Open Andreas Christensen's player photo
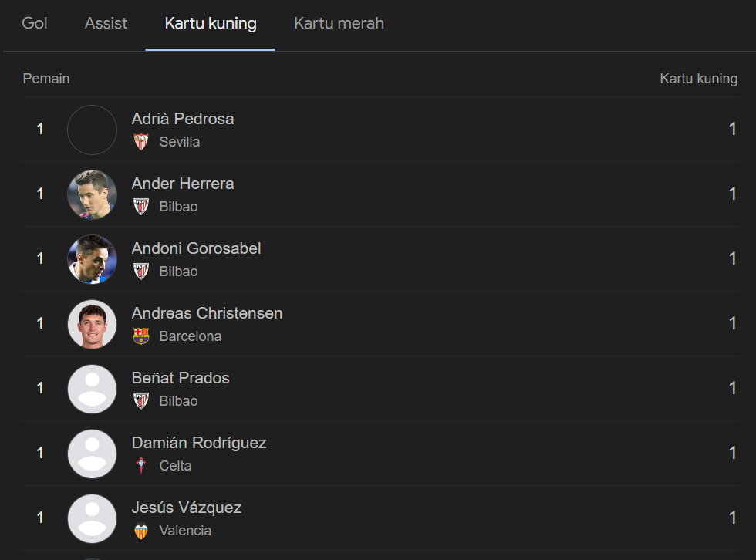 coord(92,324)
